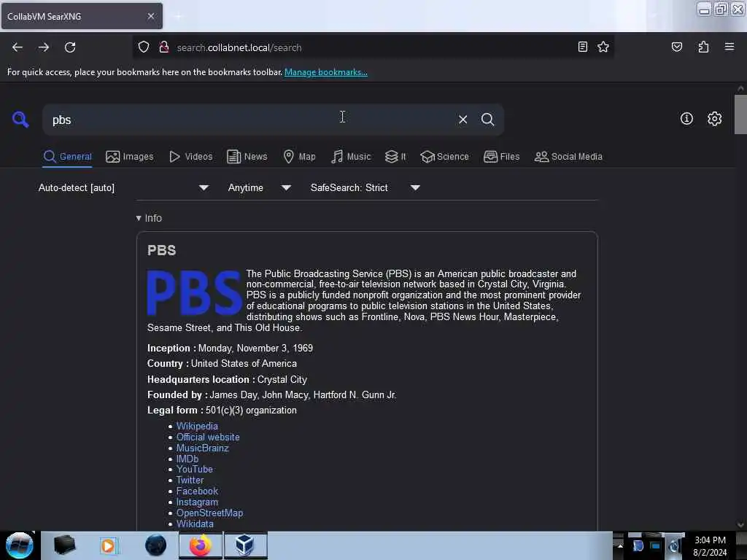Switch to the Videos tab

[x=190, y=157]
